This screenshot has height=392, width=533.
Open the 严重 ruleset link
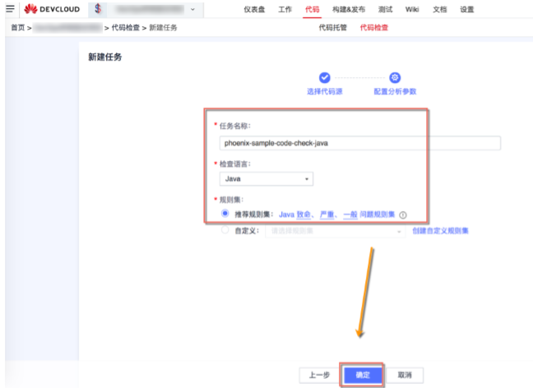pos(327,214)
